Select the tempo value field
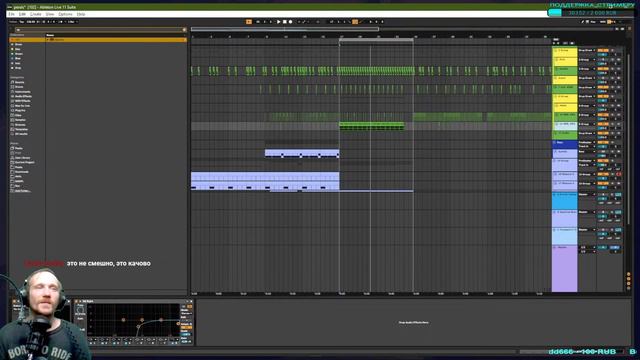 point(31,22)
